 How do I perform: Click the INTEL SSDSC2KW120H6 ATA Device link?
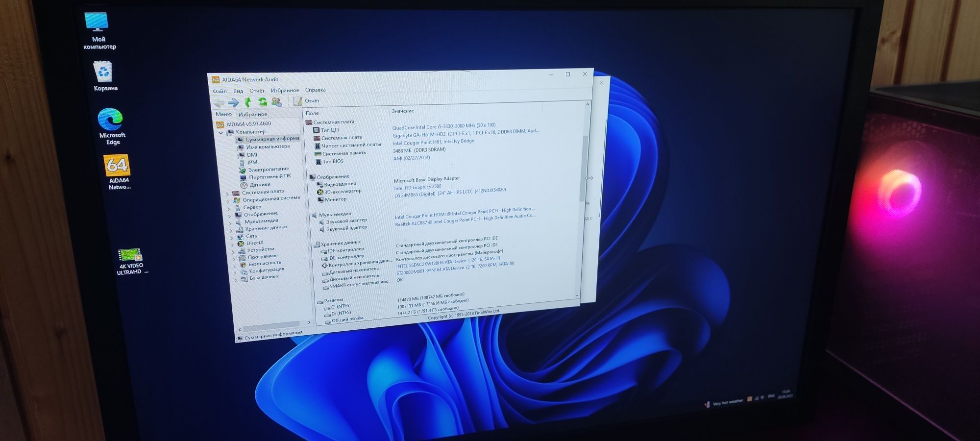pos(448,262)
